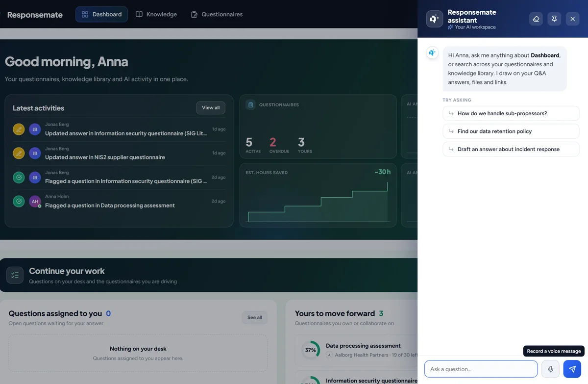Click the '2 Overdue' questionnaires count
This screenshot has height=384, width=588.
coord(279,145)
